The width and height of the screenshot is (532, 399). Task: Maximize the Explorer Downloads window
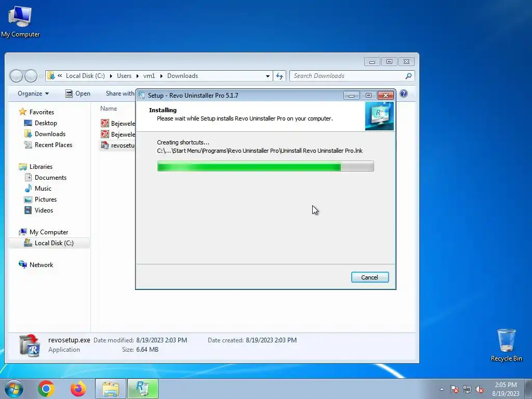(x=389, y=62)
